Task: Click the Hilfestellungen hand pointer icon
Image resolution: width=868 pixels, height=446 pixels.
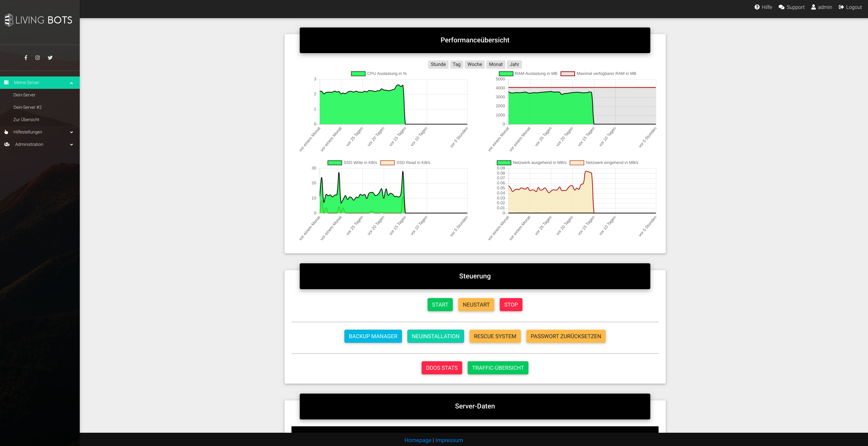Action: tap(6, 132)
